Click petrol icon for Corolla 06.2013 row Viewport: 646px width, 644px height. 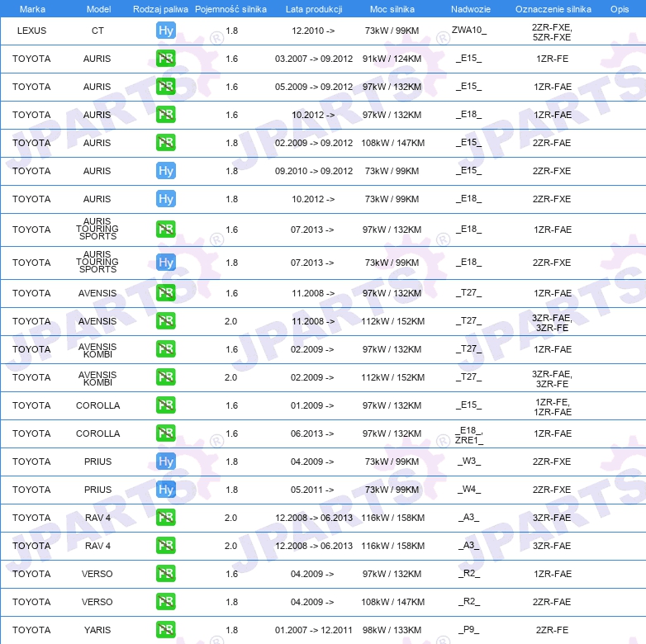pyautogui.click(x=166, y=433)
